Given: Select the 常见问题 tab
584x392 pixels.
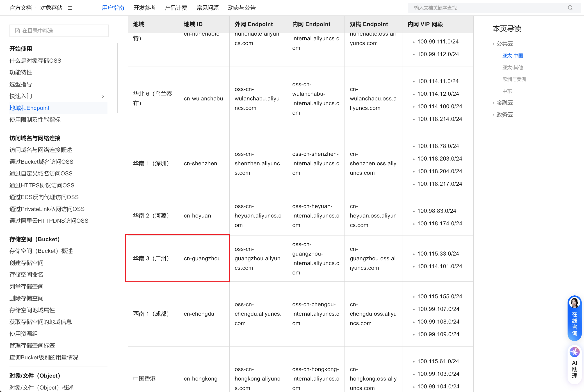Looking at the screenshot, I should [207, 8].
